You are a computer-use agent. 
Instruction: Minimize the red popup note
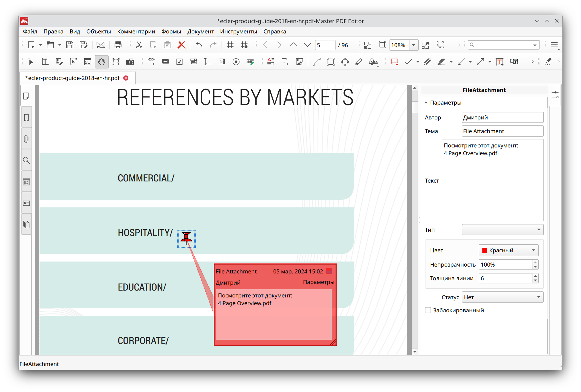click(329, 271)
